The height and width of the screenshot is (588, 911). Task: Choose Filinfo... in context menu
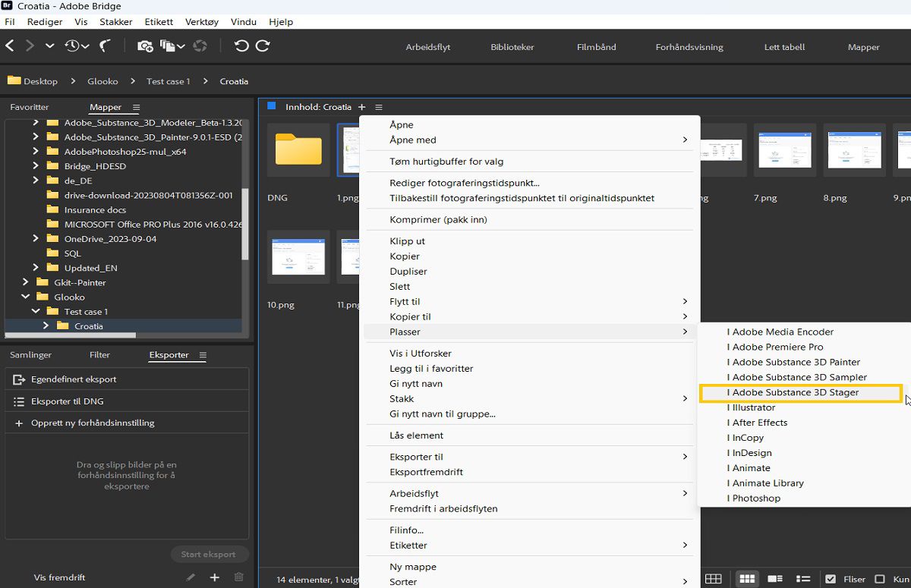pos(529,530)
